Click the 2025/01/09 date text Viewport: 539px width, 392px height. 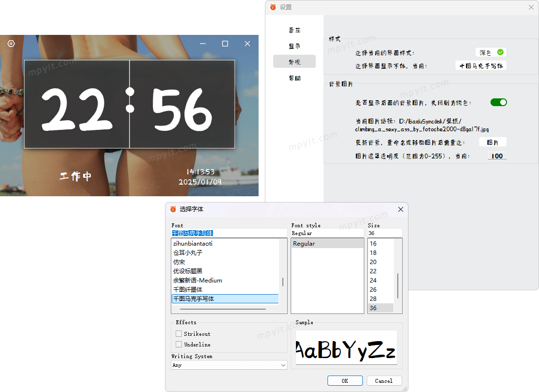point(200,182)
